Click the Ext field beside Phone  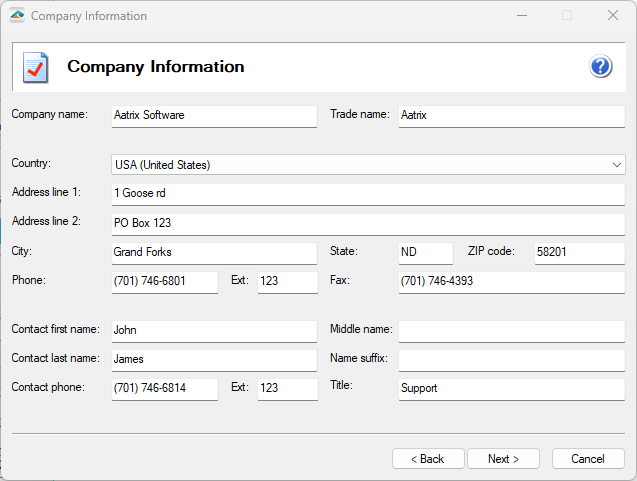point(288,282)
